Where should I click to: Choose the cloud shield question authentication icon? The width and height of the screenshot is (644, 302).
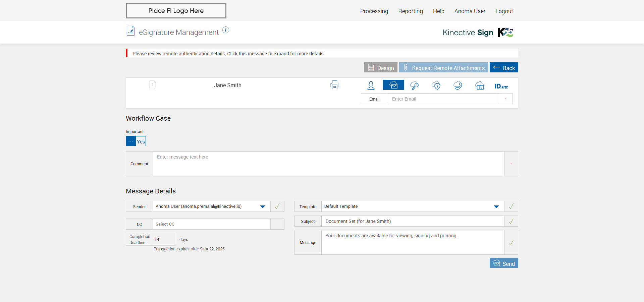[x=436, y=85]
